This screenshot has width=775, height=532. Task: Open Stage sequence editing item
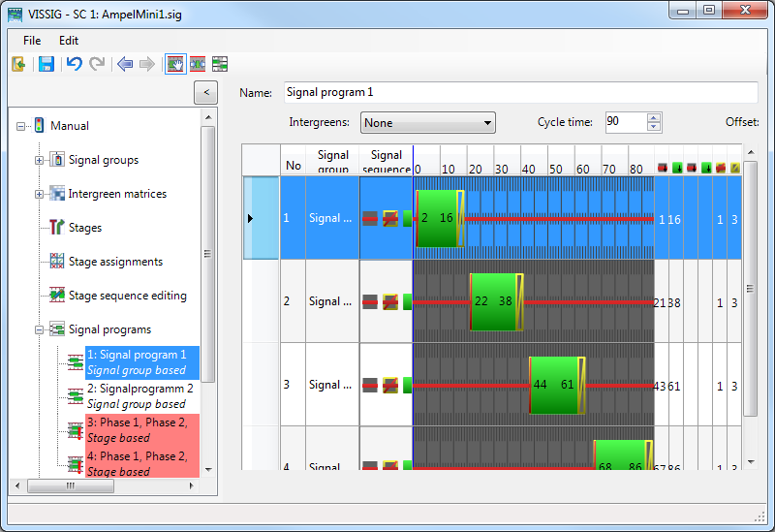[127, 296]
